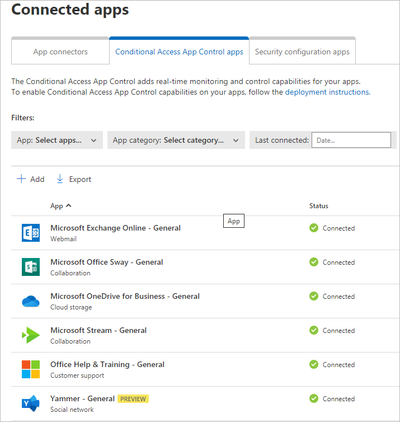Screen dimensions: 400x422
Task: Click the Add button label
Action: [37, 179]
